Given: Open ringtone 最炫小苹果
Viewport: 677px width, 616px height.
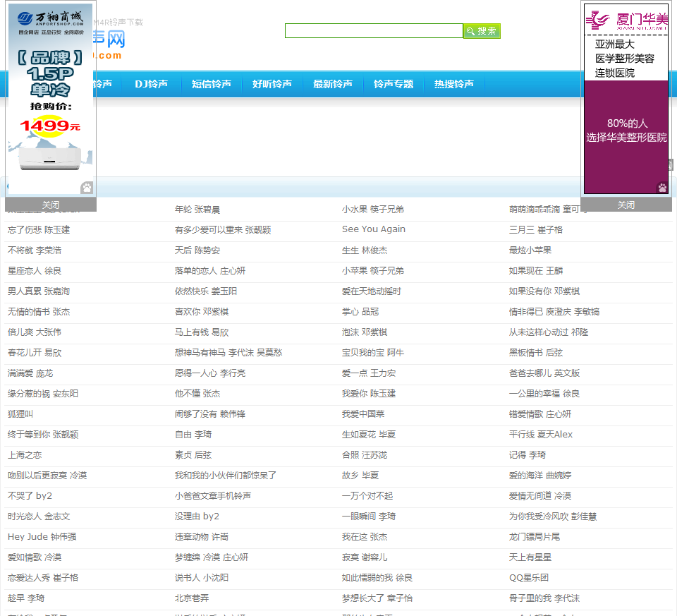Looking at the screenshot, I should (530, 250).
